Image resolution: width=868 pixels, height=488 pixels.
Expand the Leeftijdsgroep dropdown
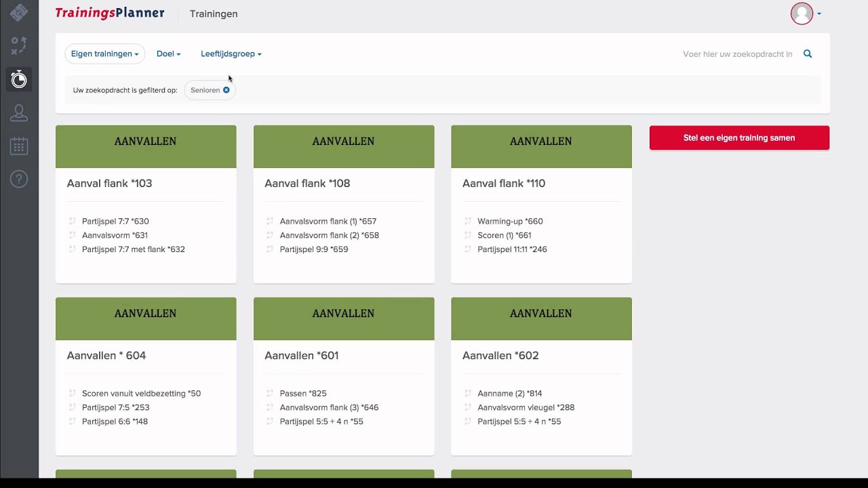(231, 54)
